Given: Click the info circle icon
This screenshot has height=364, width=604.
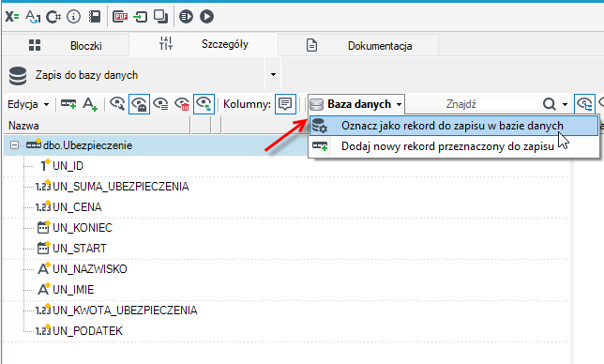Looking at the screenshot, I should click(x=73, y=17).
